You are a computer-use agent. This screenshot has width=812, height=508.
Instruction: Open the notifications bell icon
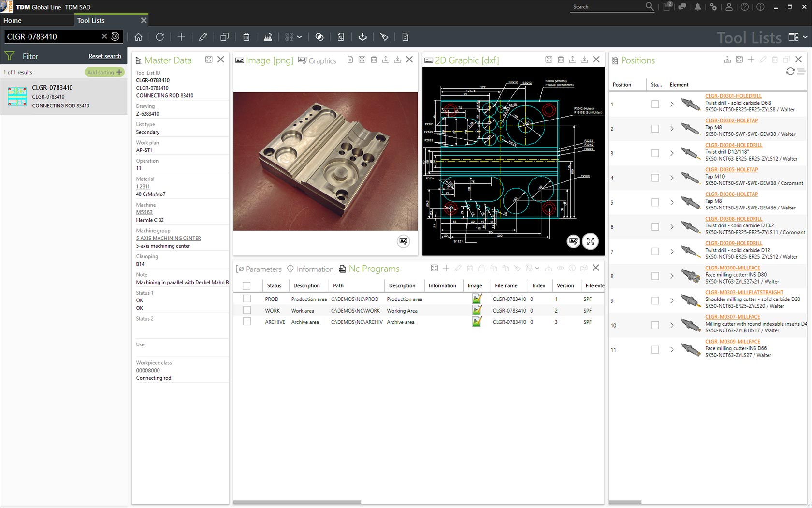click(697, 7)
